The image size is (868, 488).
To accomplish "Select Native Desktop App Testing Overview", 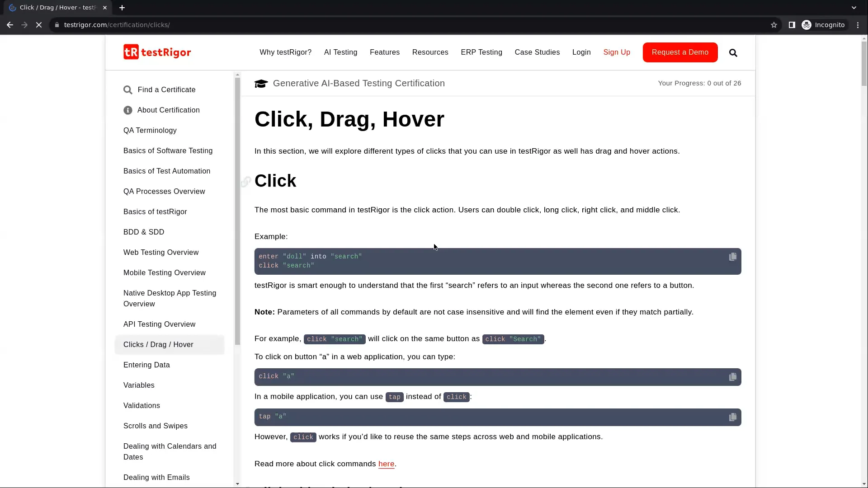I will coord(170,299).
